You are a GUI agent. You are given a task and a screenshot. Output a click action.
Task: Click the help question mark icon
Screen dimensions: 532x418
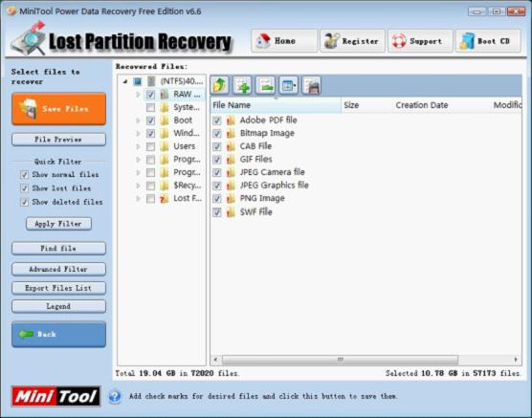point(115,396)
